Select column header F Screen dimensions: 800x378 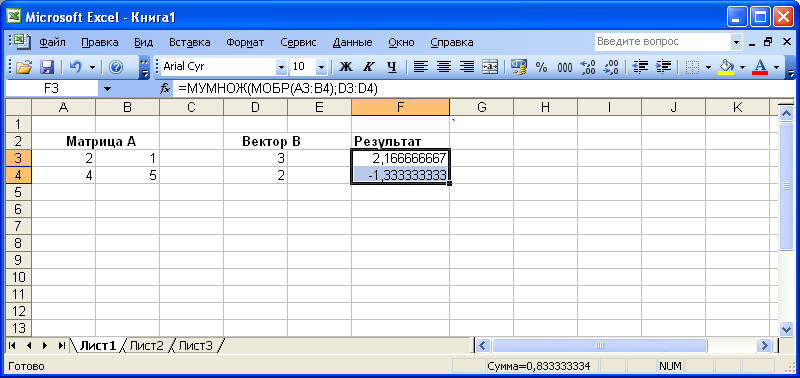click(x=401, y=107)
